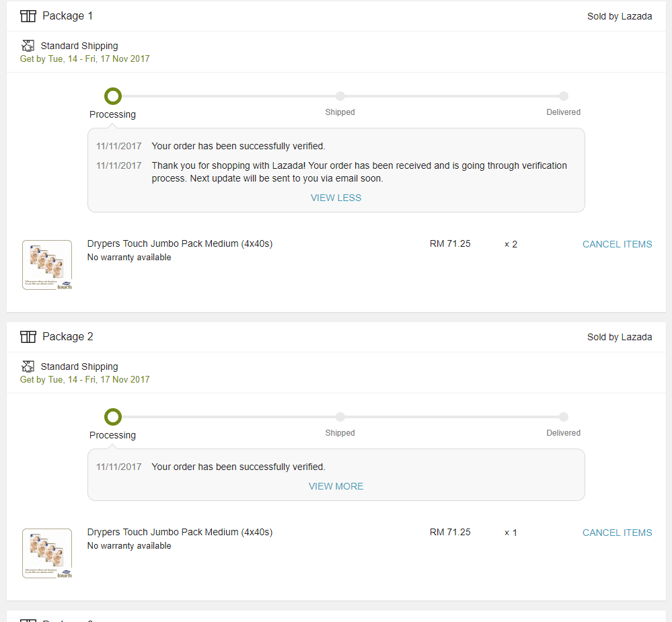This screenshot has width=672, height=622.
Task: Click Package 1 Delivered progress dot
Action: click(x=564, y=96)
